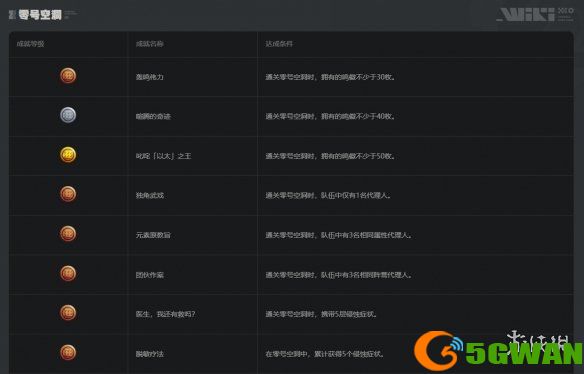Click condition text ending 不少于30枚

[330, 77]
